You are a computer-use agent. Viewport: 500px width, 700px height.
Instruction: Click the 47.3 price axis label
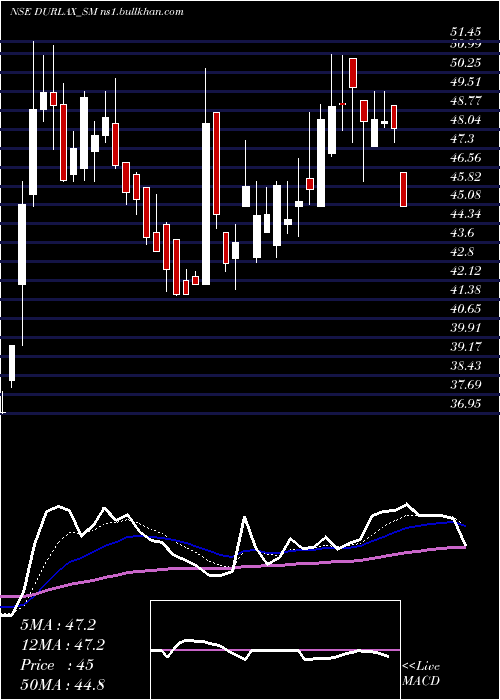(462, 138)
